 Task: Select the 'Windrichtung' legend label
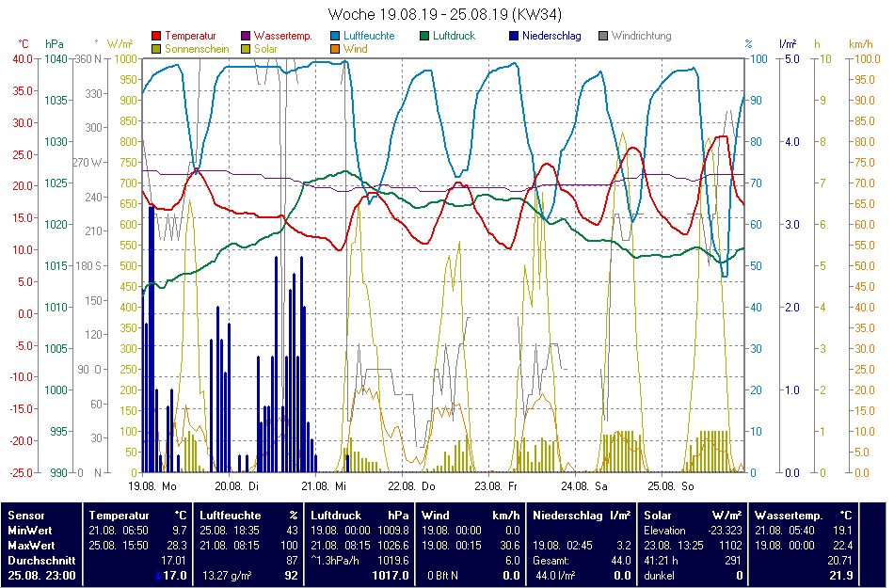(642, 36)
